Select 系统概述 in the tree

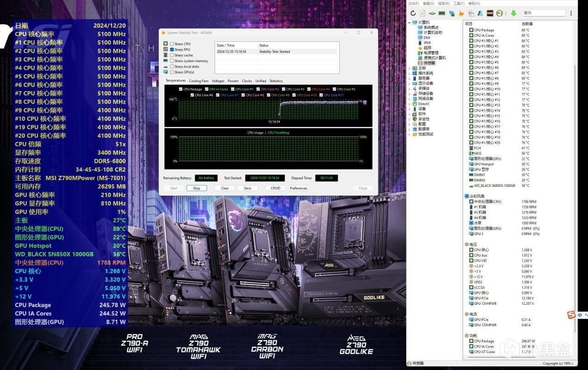(x=431, y=28)
